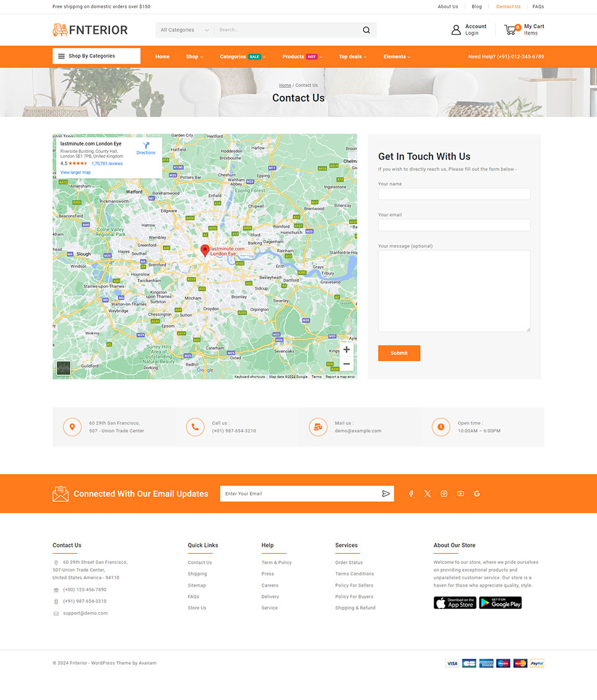This screenshot has height=700, width=597.
Task: Zoom in on the map
Action: pos(346,350)
